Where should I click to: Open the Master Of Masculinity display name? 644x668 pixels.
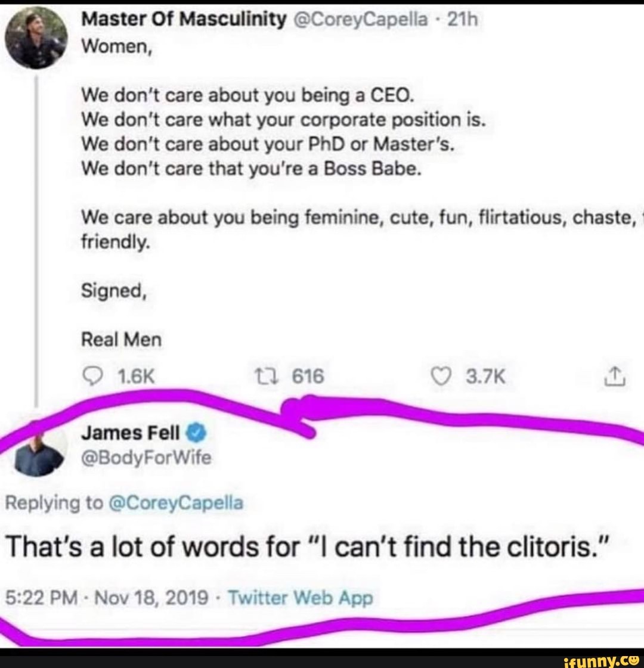[183, 20]
